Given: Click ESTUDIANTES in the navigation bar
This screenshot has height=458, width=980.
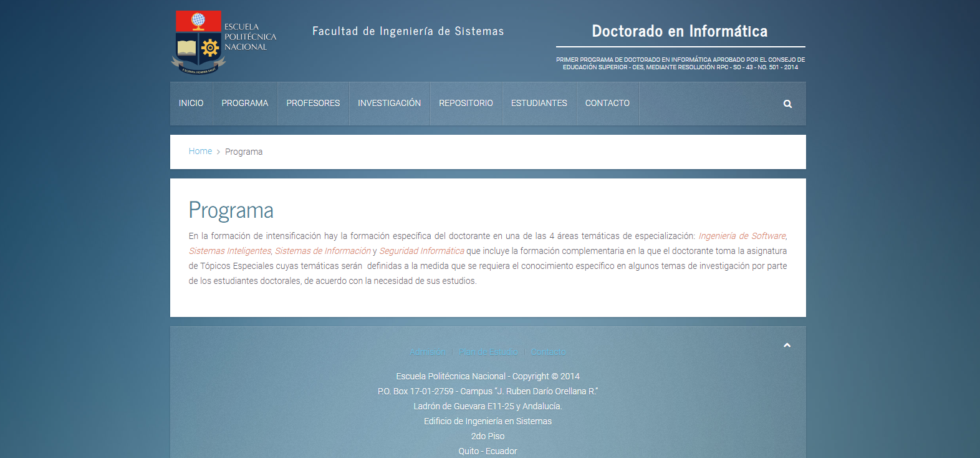Looking at the screenshot, I should pos(539,104).
